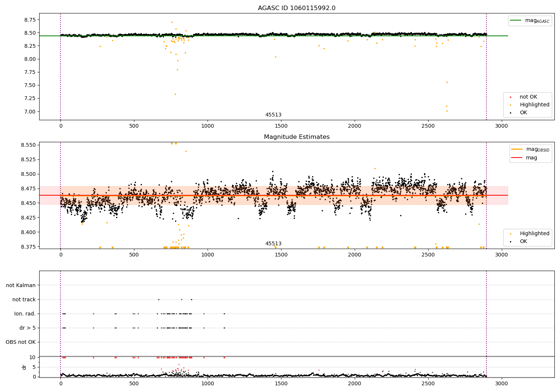Click the 'dr' y-axis label of bottom strip

[24, 367]
